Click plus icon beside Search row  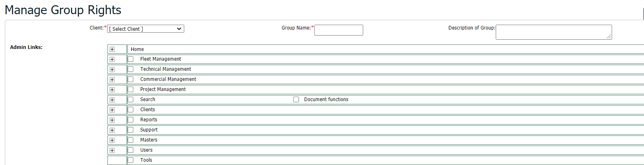(x=112, y=100)
